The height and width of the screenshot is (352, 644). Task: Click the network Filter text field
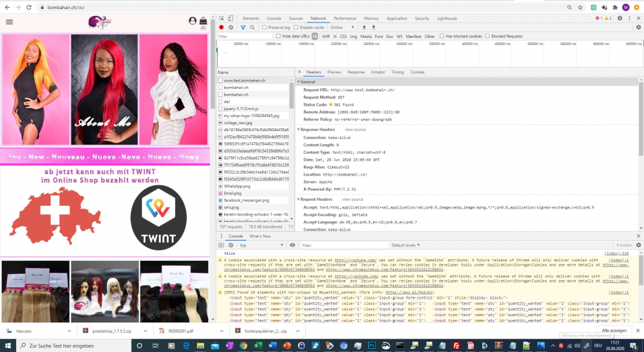click(x=244, y=36)
